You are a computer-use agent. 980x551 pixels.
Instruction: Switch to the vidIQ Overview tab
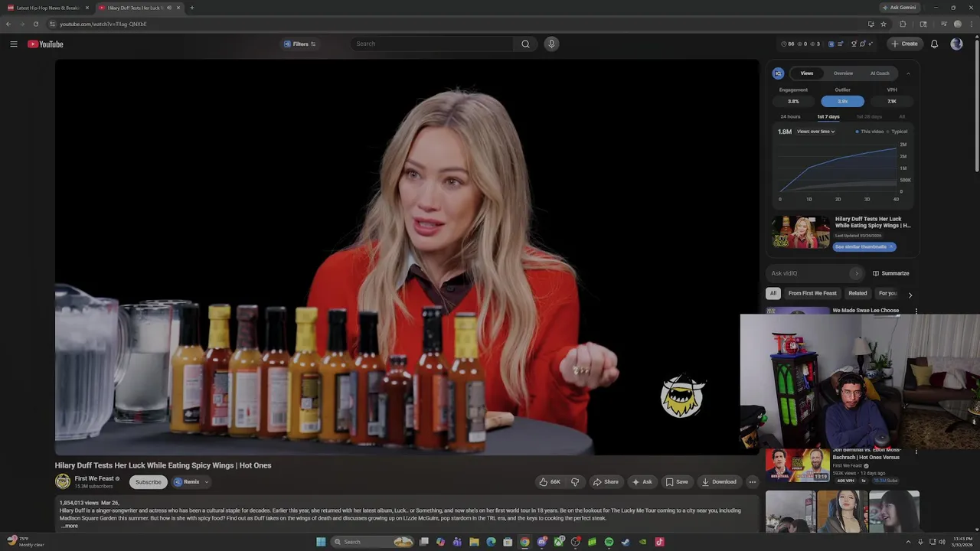point(843,73)
